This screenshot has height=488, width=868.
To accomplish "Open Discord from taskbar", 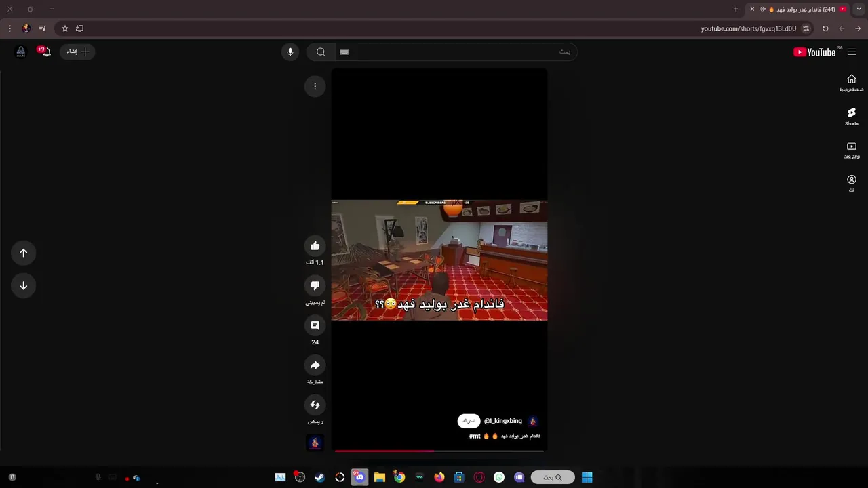I will click(x=359, y=477).
